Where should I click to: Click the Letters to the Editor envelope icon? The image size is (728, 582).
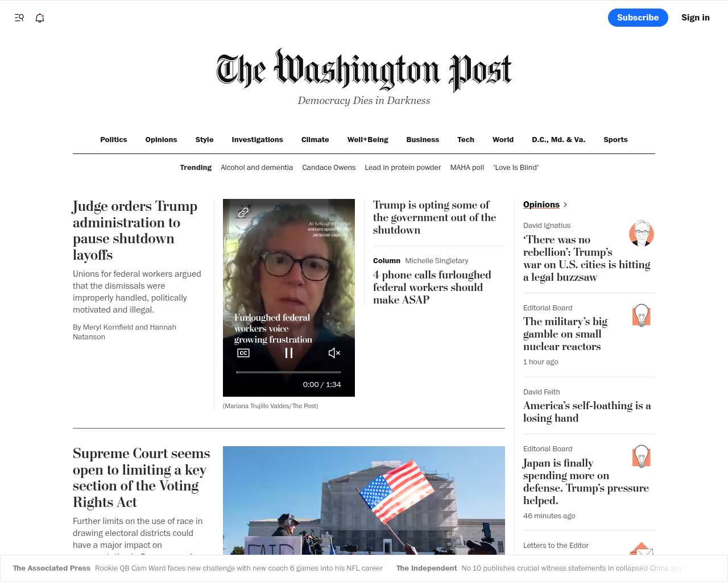[642, 549]
